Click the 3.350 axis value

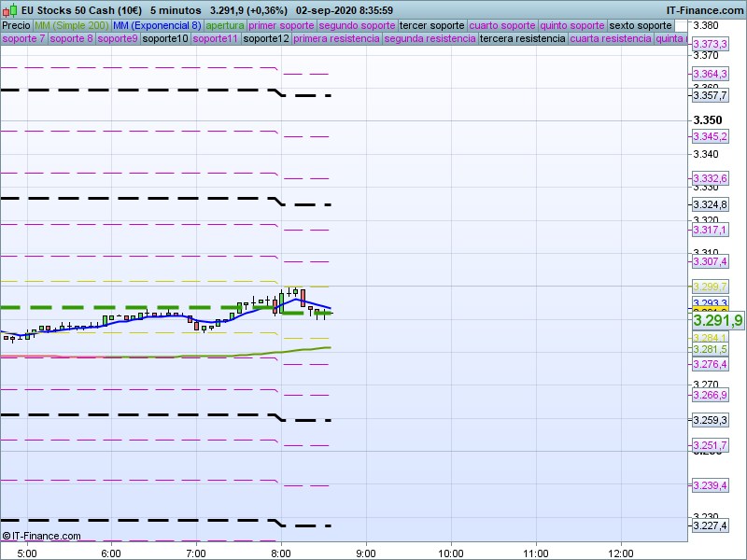point(708,120)
